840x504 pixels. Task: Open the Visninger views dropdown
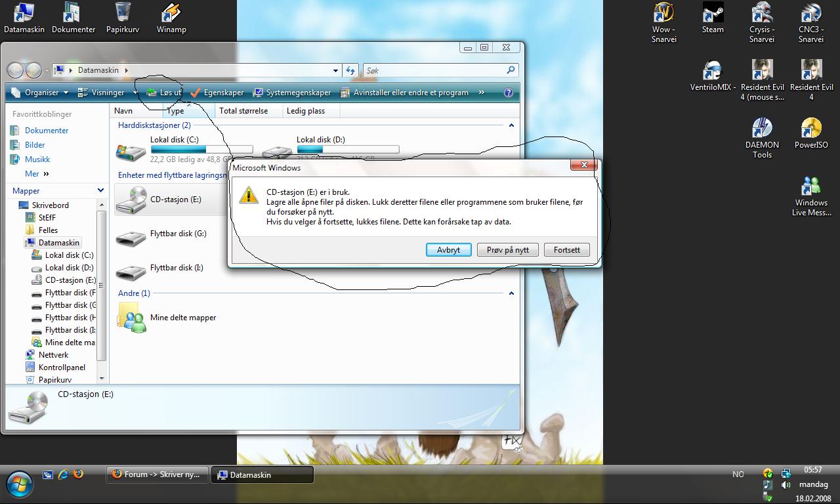(x=135, y=93)
